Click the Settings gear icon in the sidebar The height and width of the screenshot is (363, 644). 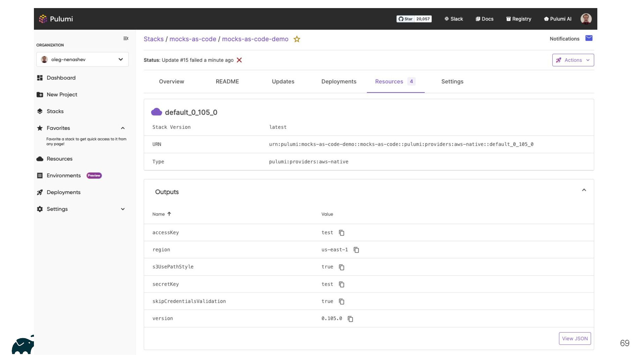40,209
